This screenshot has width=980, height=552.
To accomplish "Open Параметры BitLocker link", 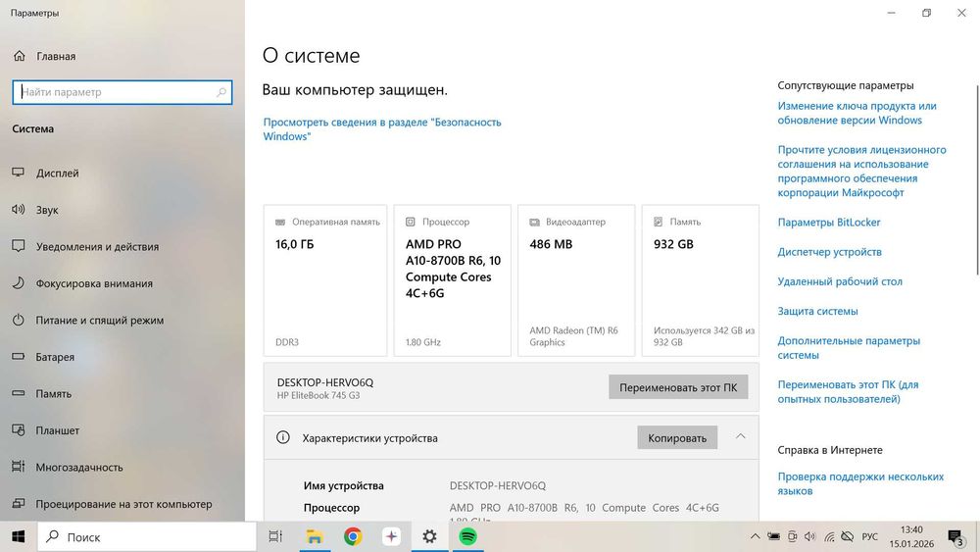I will coord(829,223).
